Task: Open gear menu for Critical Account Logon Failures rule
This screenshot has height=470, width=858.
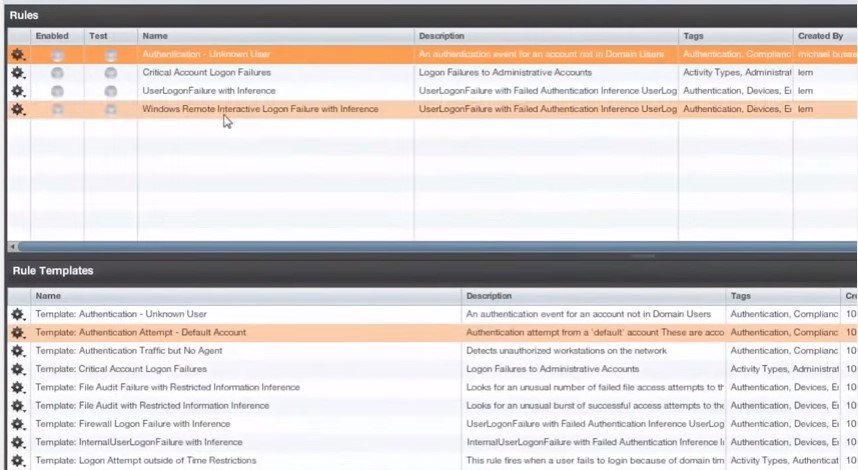Action: click(x=17, y=73)
